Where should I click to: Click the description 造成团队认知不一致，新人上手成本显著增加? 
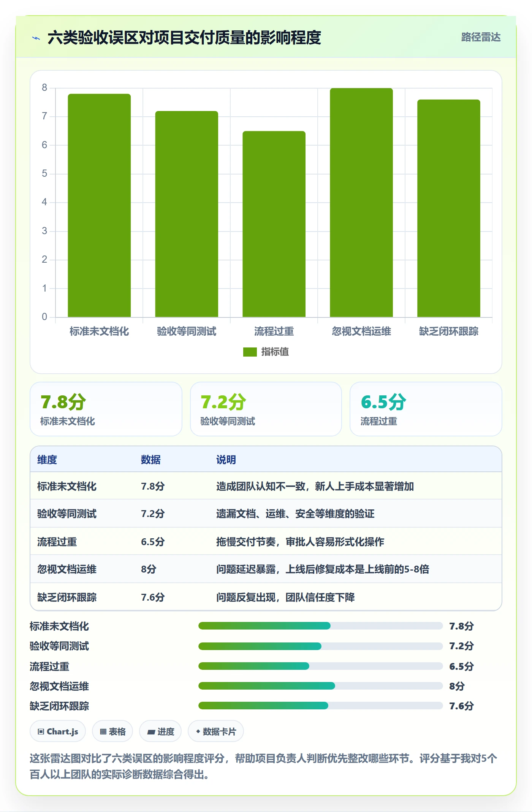coord(315,486)
